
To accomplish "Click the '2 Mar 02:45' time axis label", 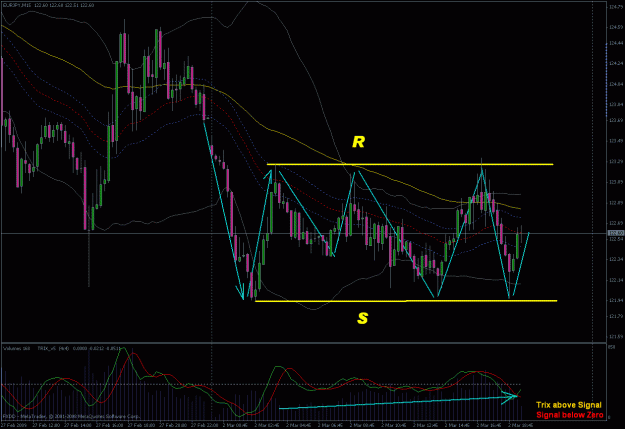I will [266, 425].
